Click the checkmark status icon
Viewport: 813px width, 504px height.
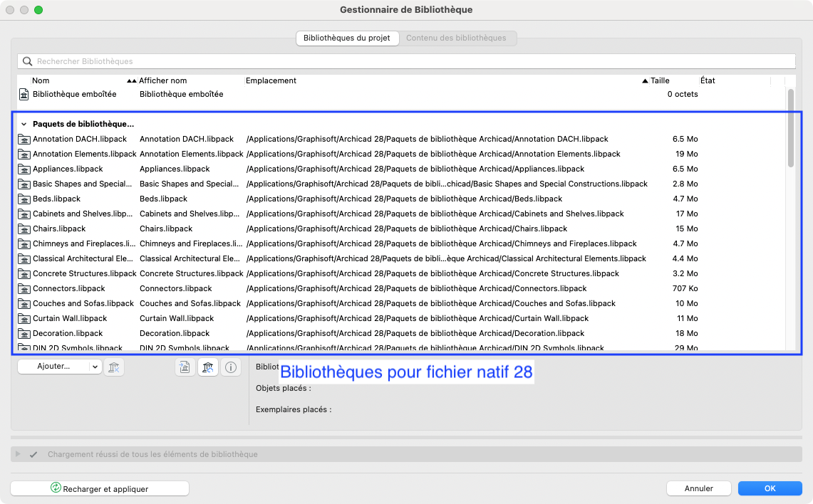click(33, 455)
